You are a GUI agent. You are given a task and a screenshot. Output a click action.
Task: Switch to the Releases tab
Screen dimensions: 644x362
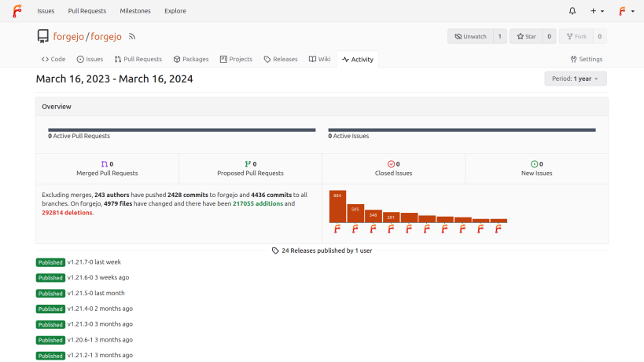[x=281, y=59]
